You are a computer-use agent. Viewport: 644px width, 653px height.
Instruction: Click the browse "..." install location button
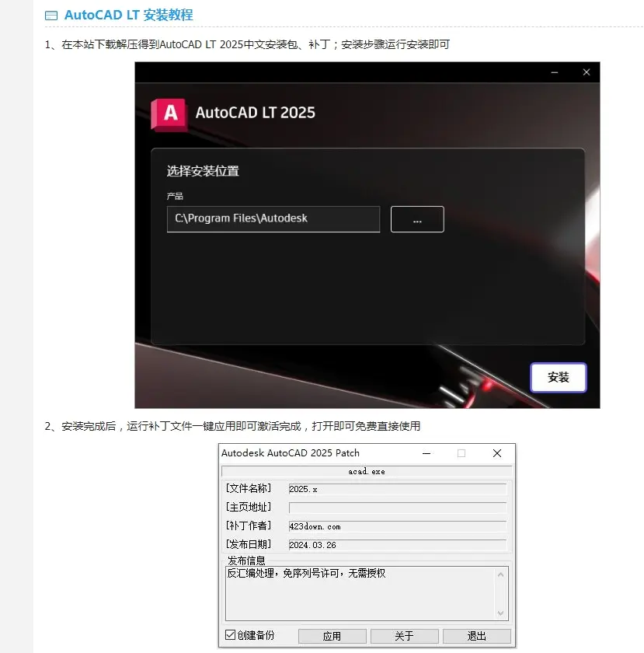click(417, 219)
